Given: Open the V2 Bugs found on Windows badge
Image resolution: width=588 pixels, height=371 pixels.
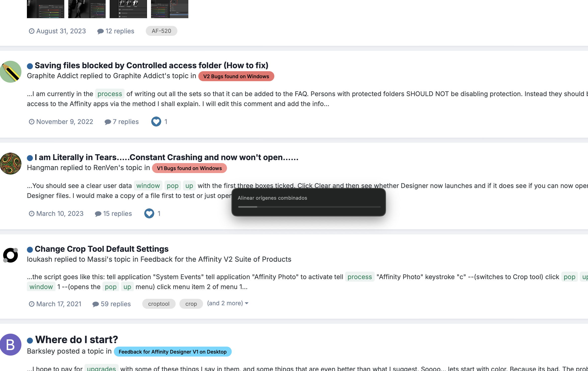Looking at the screenshot, I should (x=236, y=76).
